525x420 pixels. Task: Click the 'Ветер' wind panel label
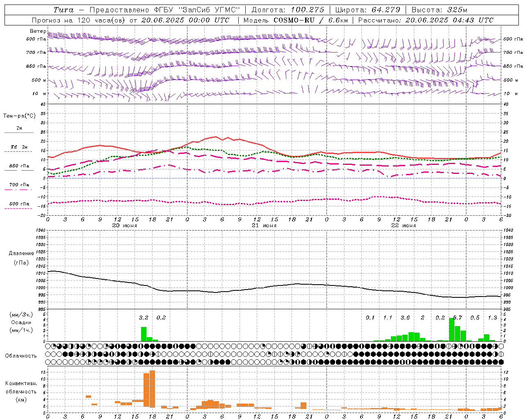[38, 31]
